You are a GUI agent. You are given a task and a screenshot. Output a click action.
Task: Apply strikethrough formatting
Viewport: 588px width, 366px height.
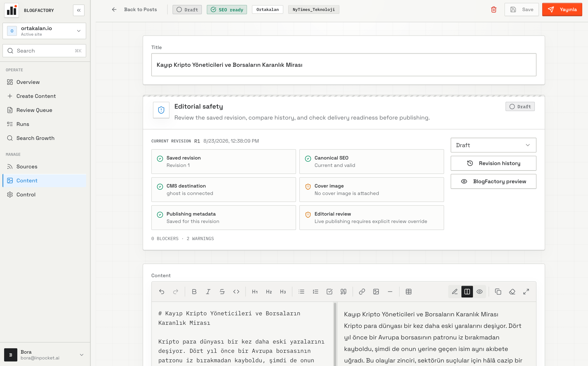[x=222, y=292]
